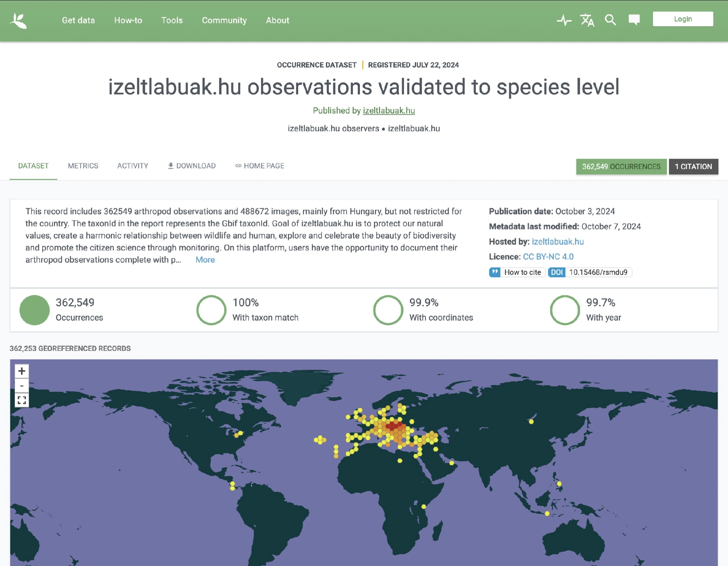Image resolution: width=728 pixels, height=566 pixels.
Task: Open the Get data menu
Action: (78, 20)
